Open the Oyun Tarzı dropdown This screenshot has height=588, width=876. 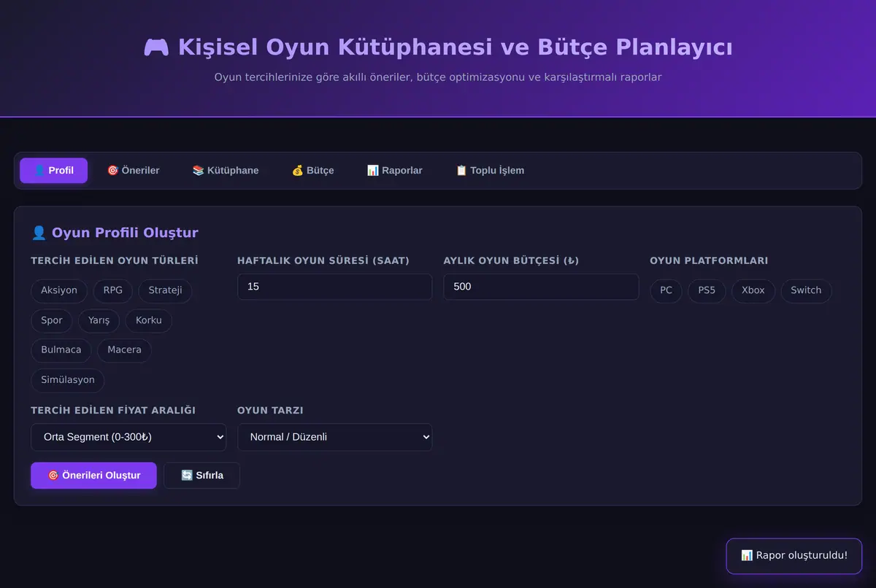coord(335,437)
